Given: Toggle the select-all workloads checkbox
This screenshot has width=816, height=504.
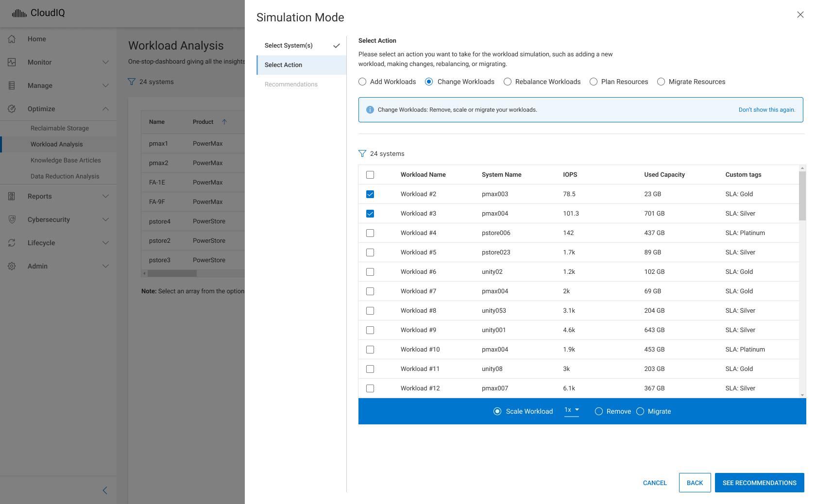Looking at the screenshot, I should [x=370, y=175].
